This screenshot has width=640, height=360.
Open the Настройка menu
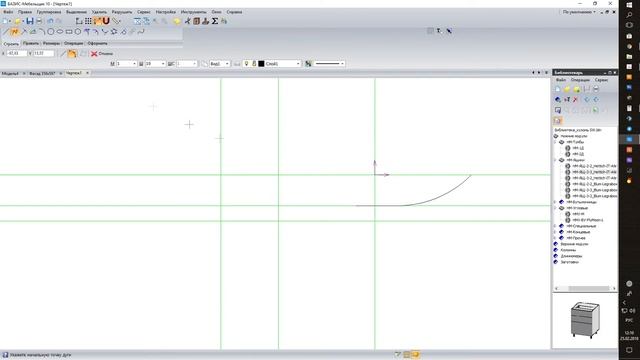coord(166,12)
